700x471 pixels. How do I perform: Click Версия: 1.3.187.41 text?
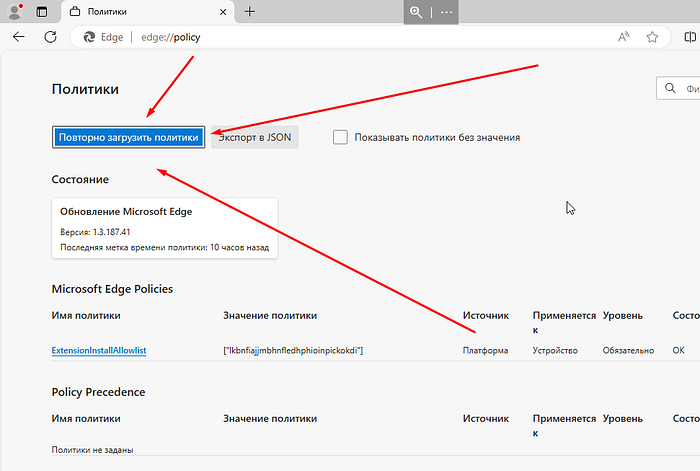pyautogui.click(x=95, y=232)
